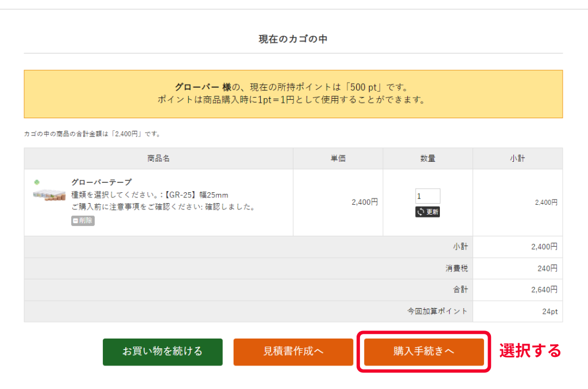Open 見積書作成へ button
588x389 pixels.
click(x=293, y=352)
